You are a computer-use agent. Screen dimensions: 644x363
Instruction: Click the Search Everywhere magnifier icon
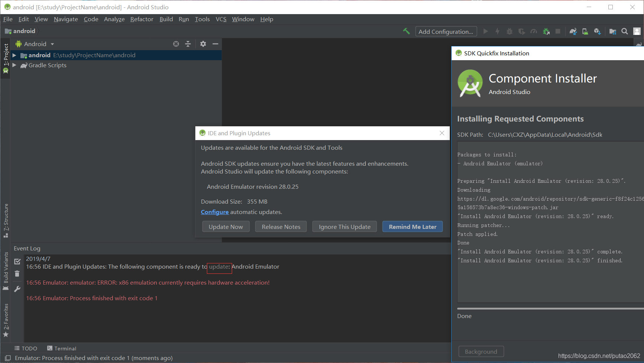pyautogui.click(x=625, y=32)
